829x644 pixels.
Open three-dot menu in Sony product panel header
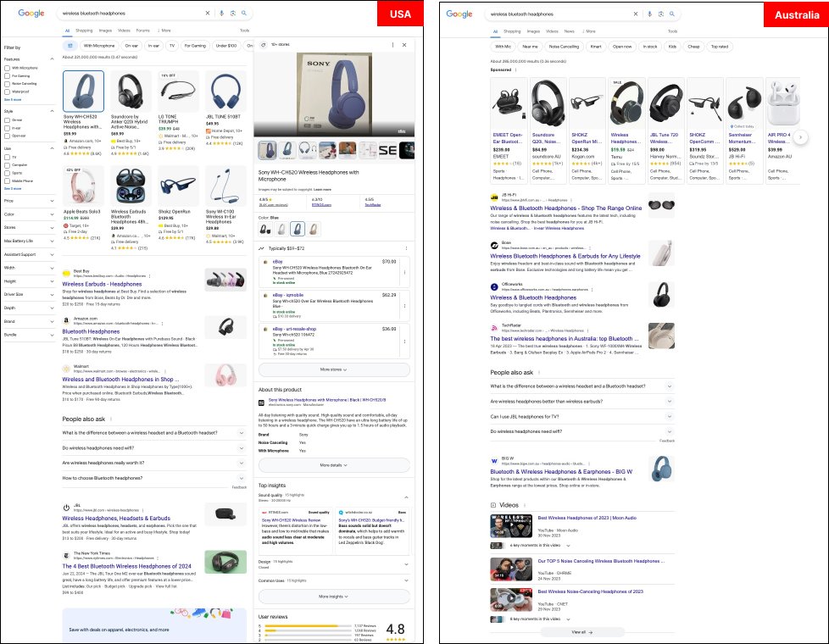(392, 45)
